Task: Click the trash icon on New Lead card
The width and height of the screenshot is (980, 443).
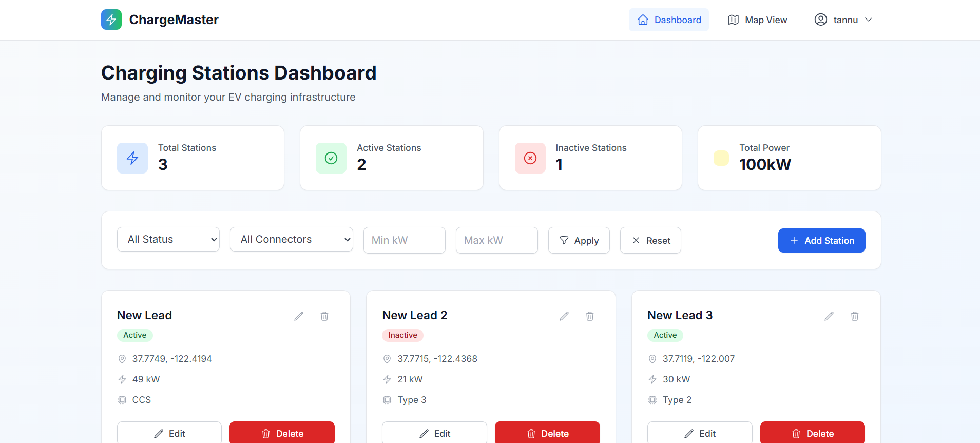Action: (324, 316)
